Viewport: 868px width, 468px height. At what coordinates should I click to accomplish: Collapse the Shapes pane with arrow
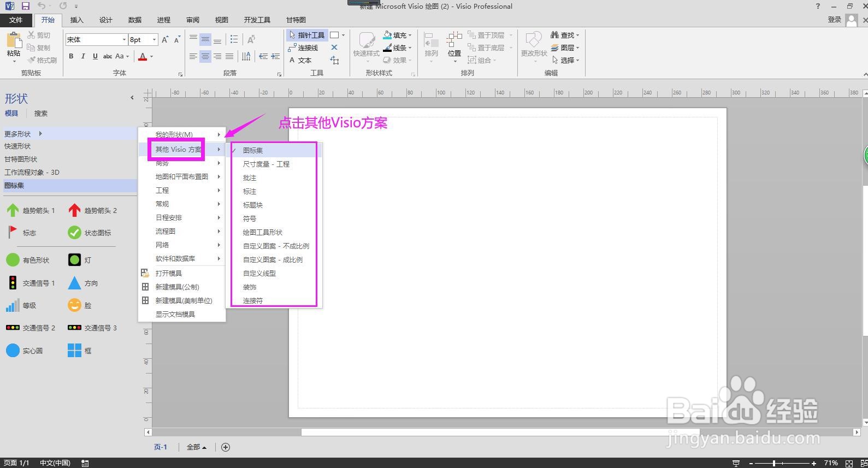tap(132, 98)
